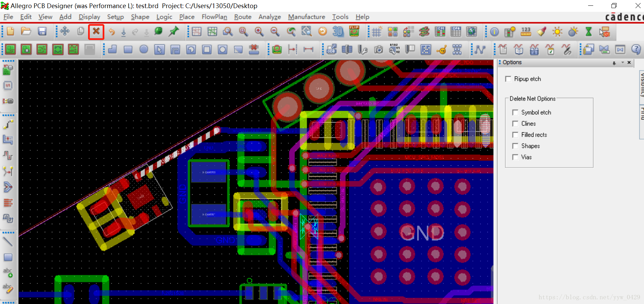Open the Options panel dropdown arrow
Screen dimensions: 644x304
[x=623, y=63]
